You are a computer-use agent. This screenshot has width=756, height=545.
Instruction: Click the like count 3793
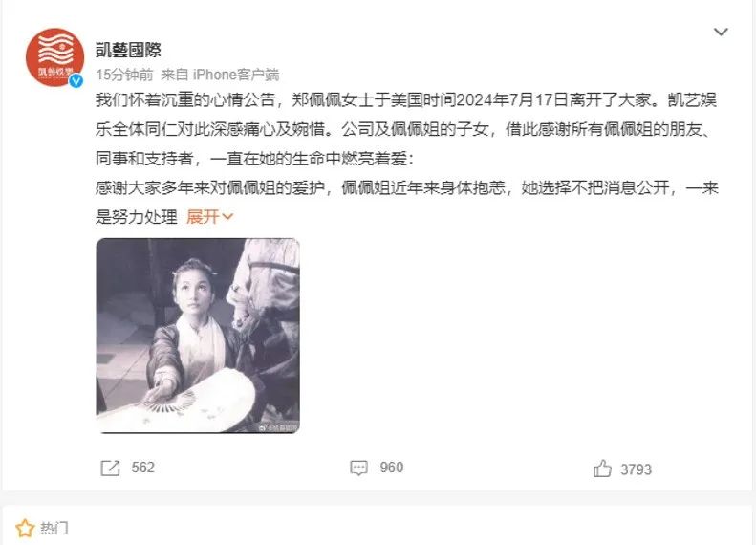(x=636, y=469)
